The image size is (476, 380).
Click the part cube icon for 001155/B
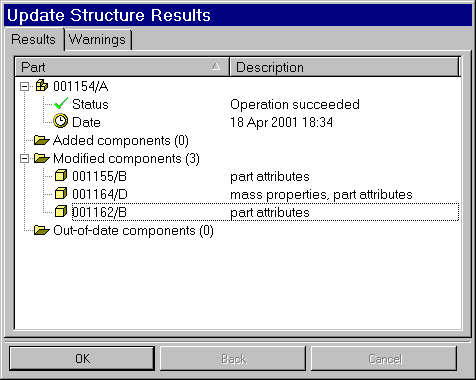61,175
